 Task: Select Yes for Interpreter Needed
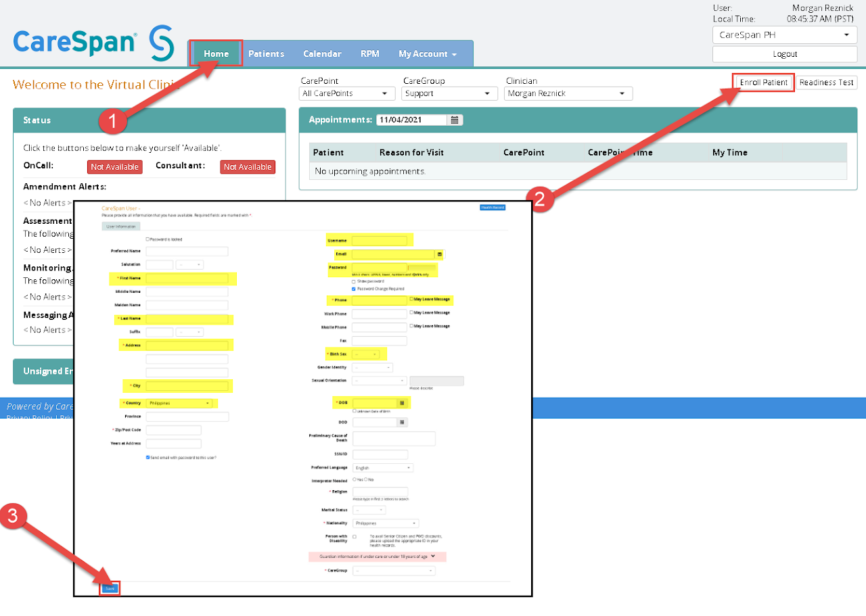click(x=355, y=479)
